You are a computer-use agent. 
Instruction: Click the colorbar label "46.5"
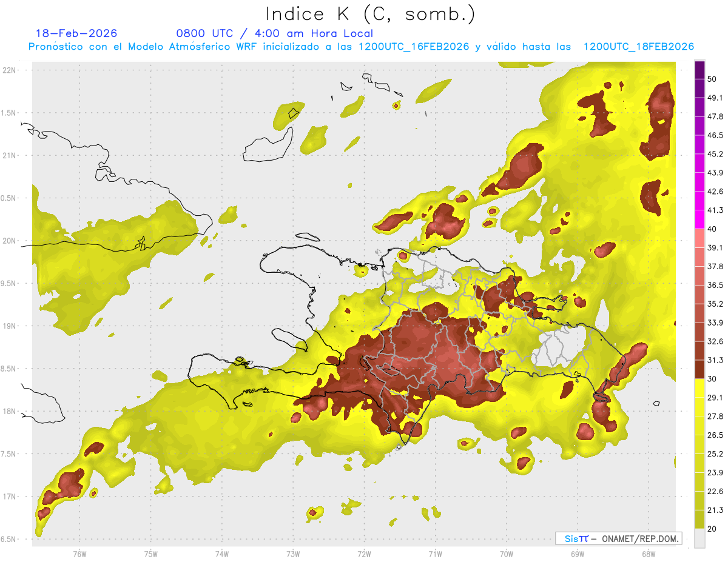click(715, 135)
